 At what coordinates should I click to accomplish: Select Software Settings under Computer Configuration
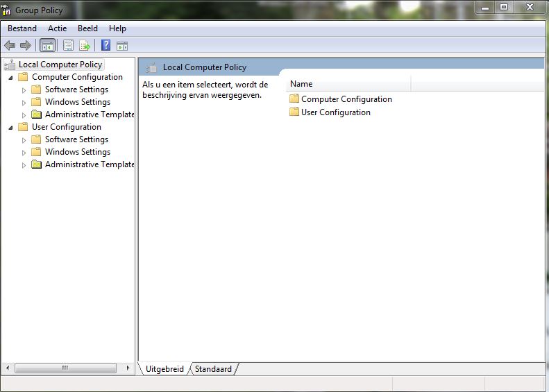(x=76, y=90)
